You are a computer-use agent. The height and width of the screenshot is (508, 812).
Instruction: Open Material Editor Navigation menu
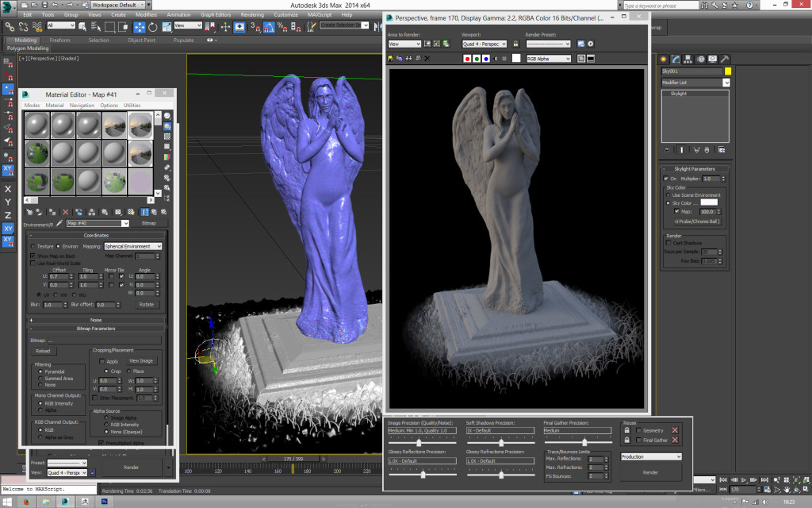82,106
